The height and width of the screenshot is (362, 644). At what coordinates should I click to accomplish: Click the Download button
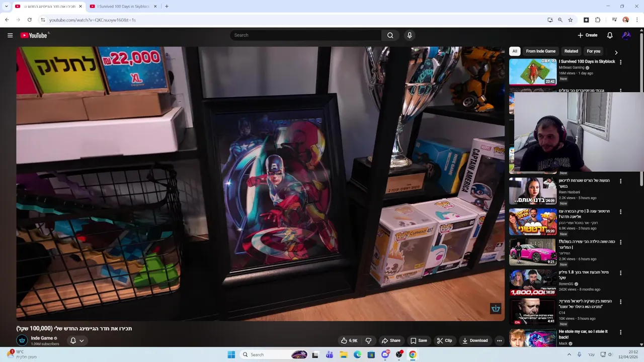click(475, 340)
